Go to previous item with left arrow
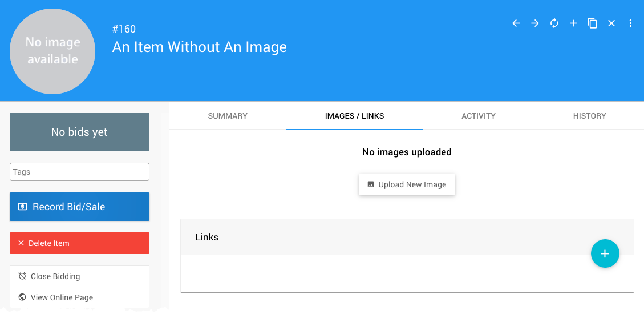Viewport: 644px width, 326px height. point(516,23)
